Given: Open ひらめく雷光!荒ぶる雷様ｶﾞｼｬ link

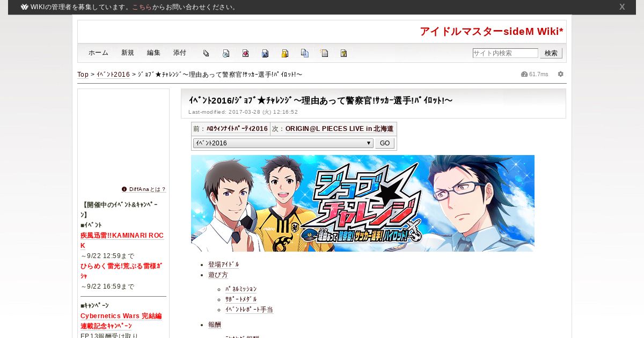Looking at the screenshot, I should click(121, 270).
